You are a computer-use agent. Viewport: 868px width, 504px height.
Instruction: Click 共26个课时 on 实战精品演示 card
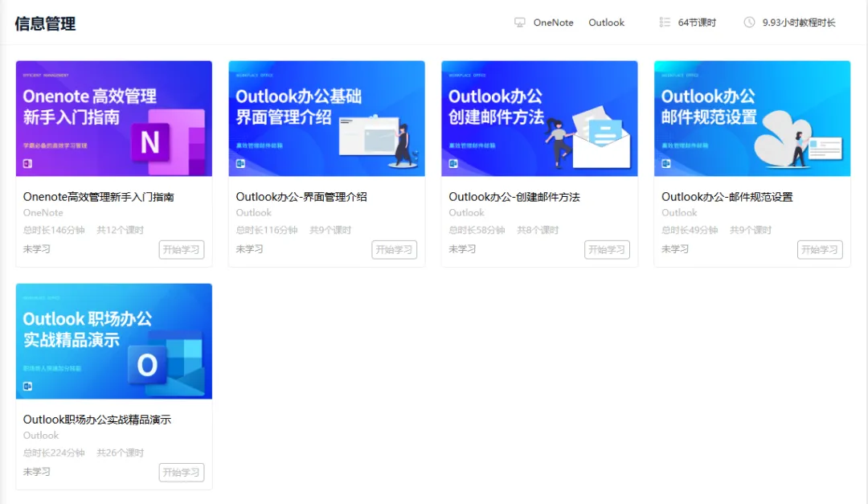click(x=120, y=453)
